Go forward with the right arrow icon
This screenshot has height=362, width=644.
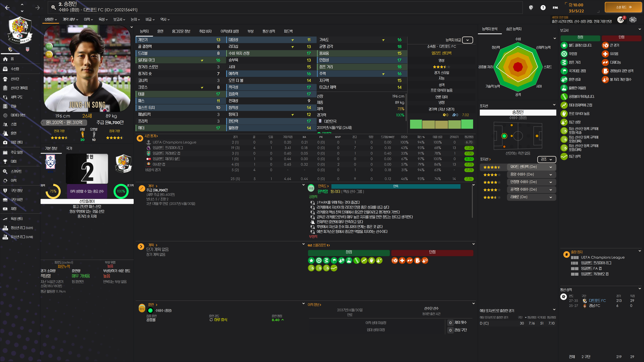point(38,8)
